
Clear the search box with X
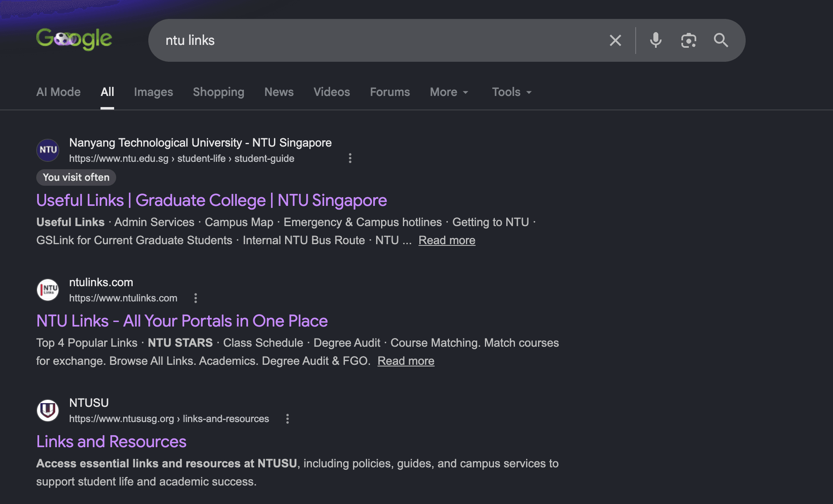(615, 40)
